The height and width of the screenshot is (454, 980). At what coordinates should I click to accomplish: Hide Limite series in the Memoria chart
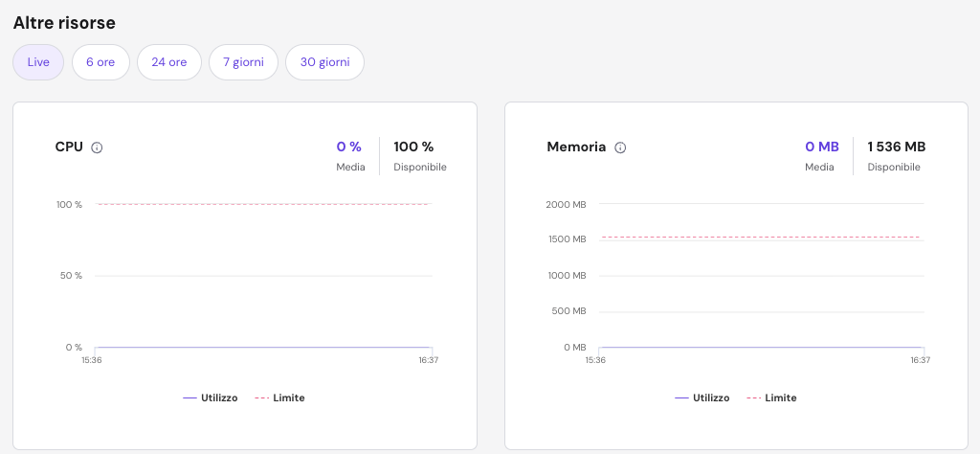pos(771,397)
